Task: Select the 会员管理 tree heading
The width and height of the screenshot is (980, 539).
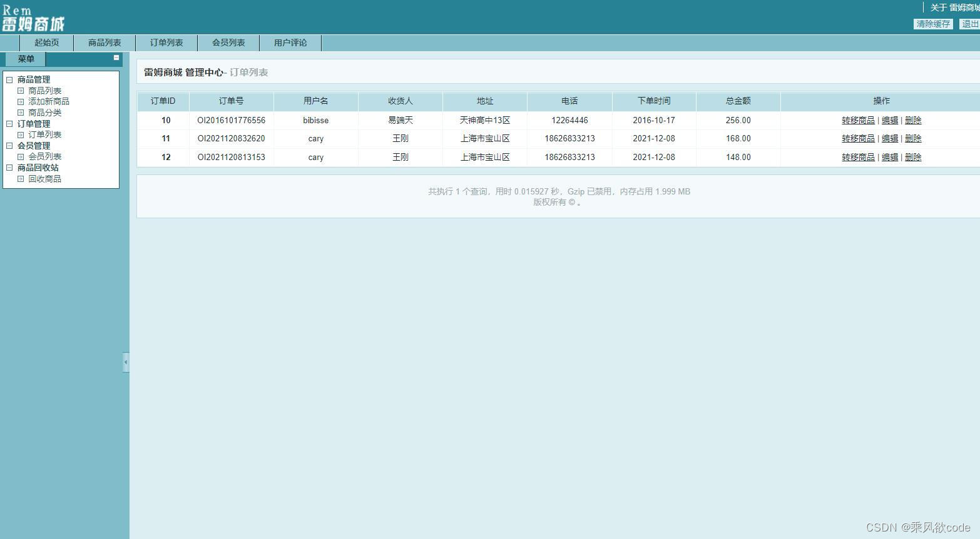Action: click(x=34, y=146)
